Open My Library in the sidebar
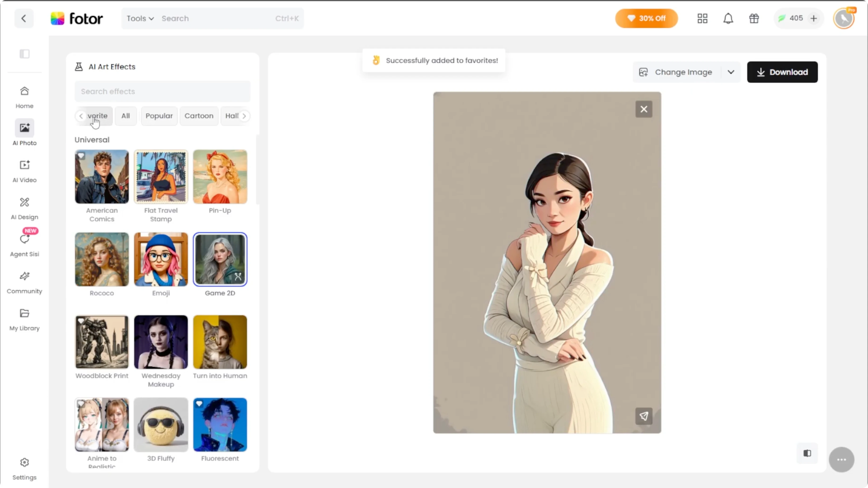This screenshot has height=488, width=868. coord(24,319)
